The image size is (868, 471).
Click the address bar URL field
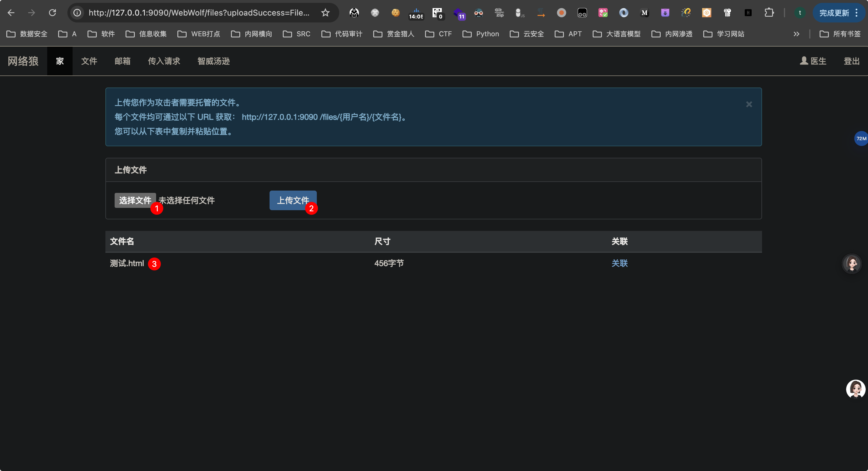(x=199, y=13)
